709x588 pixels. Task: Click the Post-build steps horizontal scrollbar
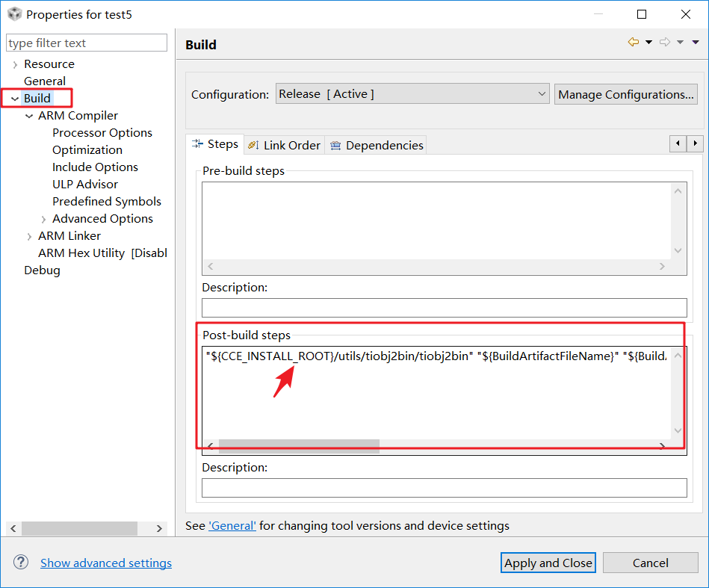click(x=299, y=446)
